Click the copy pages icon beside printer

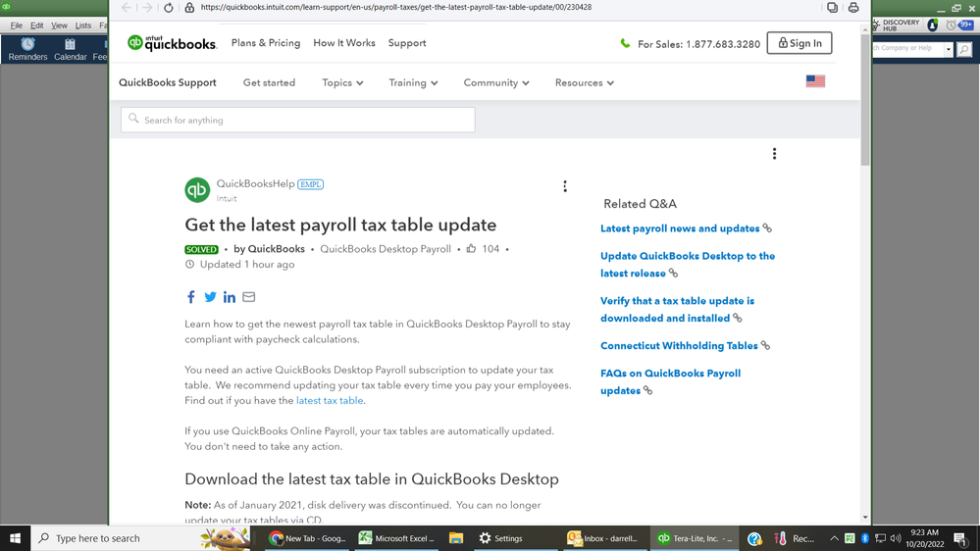833,8
